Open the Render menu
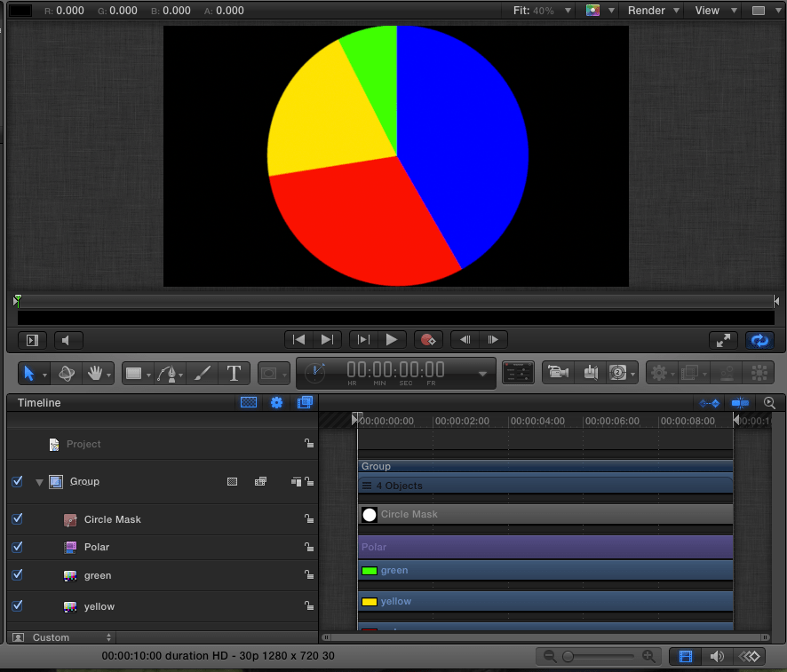The image size is (787, 672). 654,11
